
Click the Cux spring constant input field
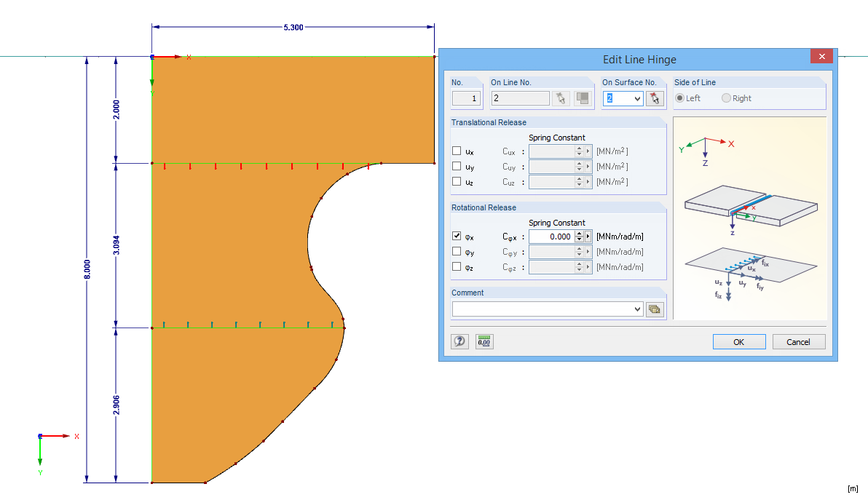pos(552,151)
